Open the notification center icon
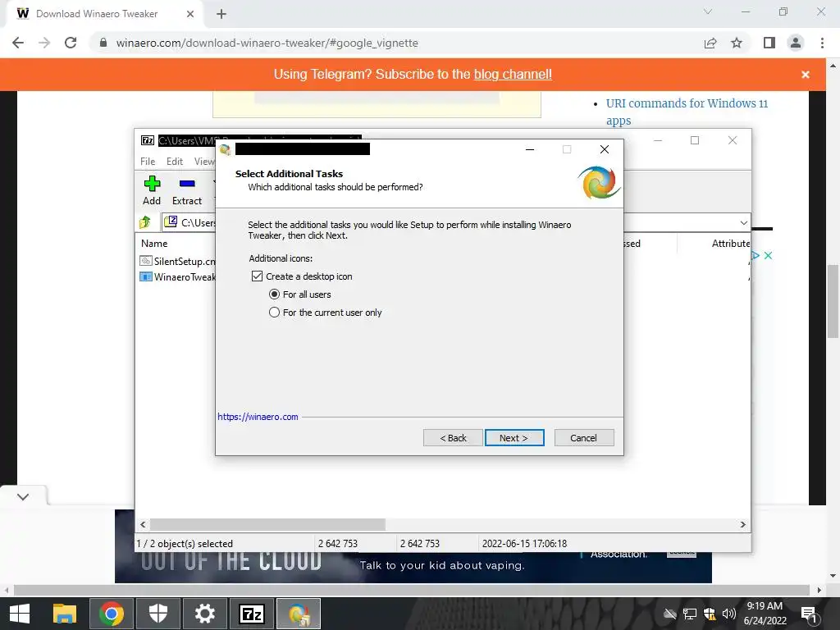 click(x=809, y=614)
